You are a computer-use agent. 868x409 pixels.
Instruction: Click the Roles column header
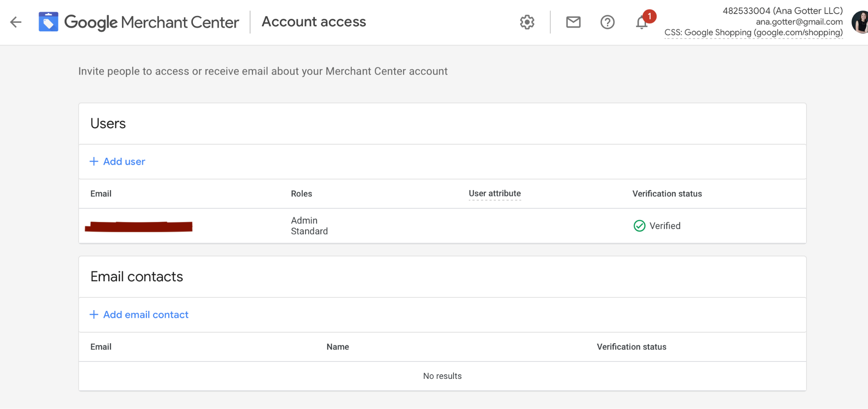[x=301, y=193]
